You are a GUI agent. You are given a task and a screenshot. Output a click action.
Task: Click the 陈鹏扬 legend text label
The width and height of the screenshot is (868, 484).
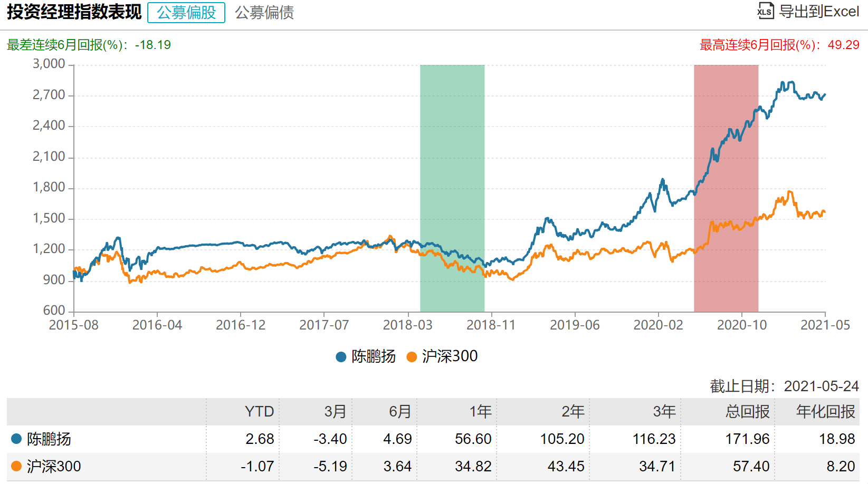374,357
